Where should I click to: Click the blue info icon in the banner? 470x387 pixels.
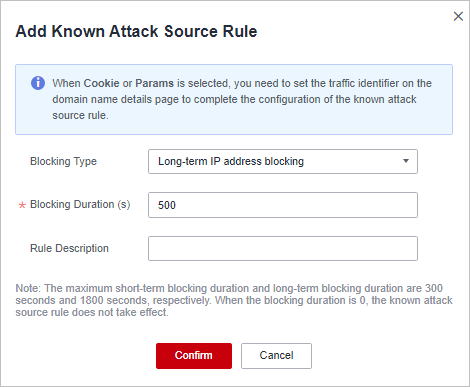point(38,83)
